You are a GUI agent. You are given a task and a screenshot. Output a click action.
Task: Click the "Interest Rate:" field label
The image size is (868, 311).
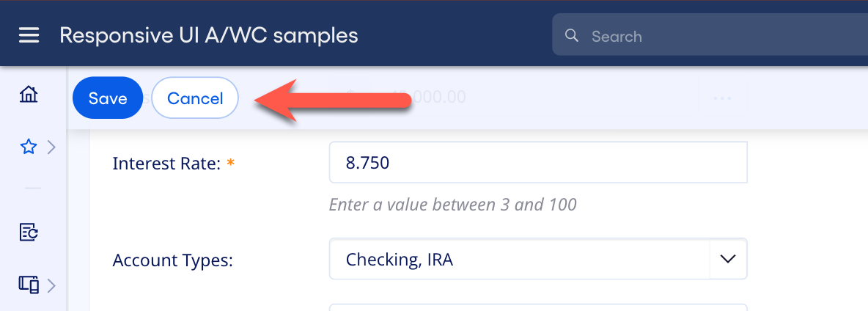pos(167,164)
